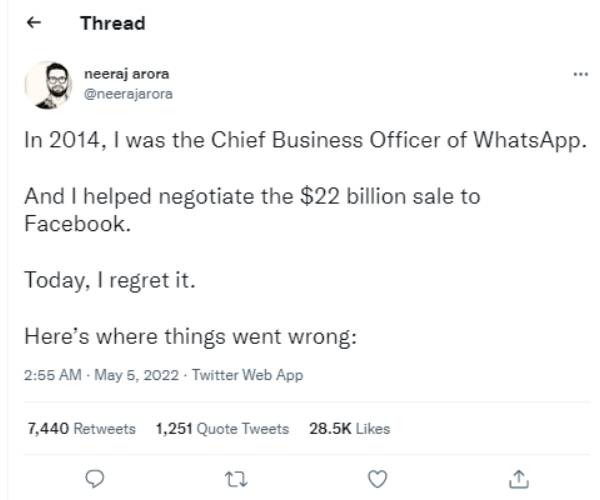Image resolution: width=600 pixels, height=500 pixels.
Task: Click the $22 billion sale sentence
Action: click(251, 197)
